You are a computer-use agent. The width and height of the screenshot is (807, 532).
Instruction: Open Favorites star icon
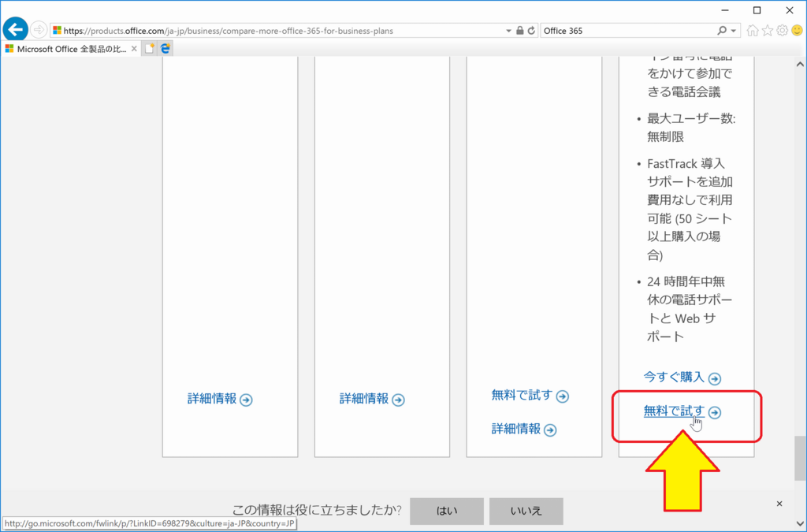coord(768,31)
